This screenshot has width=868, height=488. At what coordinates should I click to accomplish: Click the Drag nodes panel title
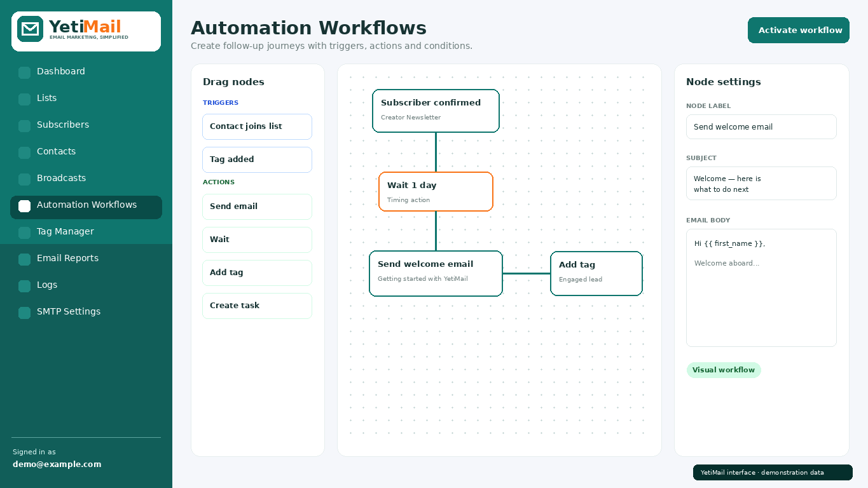pyautogui.click(x=233, y=82)
